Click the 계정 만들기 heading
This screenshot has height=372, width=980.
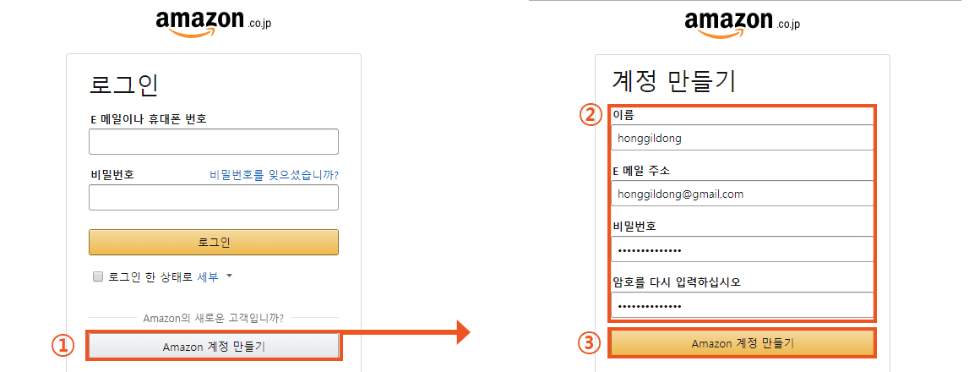click(674, 81)
